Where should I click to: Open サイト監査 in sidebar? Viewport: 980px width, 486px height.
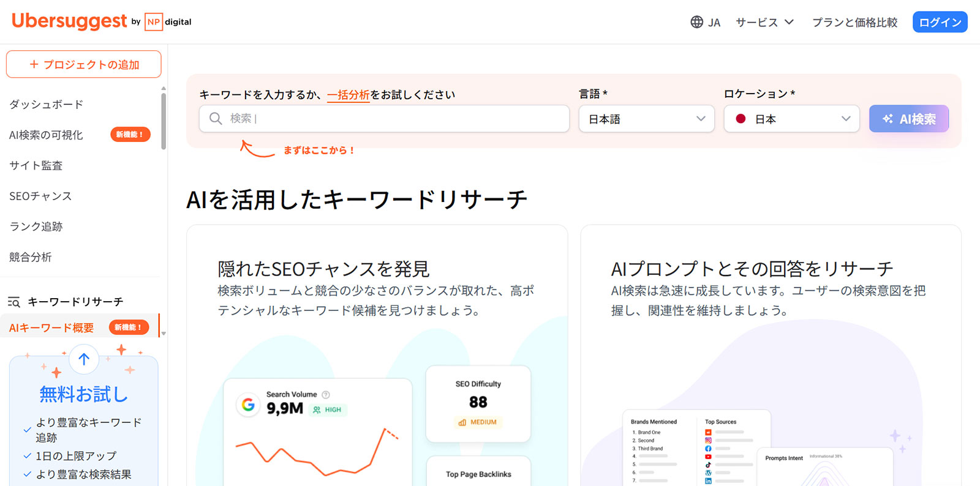[x=36, y=165]
